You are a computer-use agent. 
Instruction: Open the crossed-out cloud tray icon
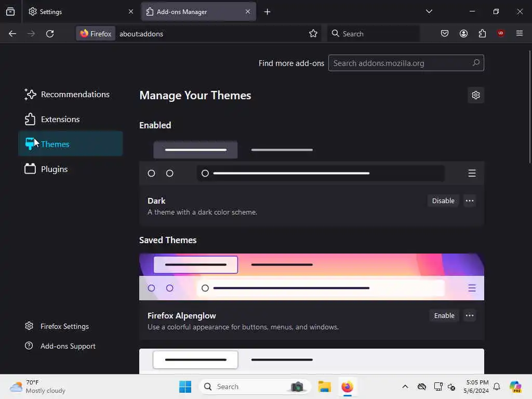tap(422, 387)
